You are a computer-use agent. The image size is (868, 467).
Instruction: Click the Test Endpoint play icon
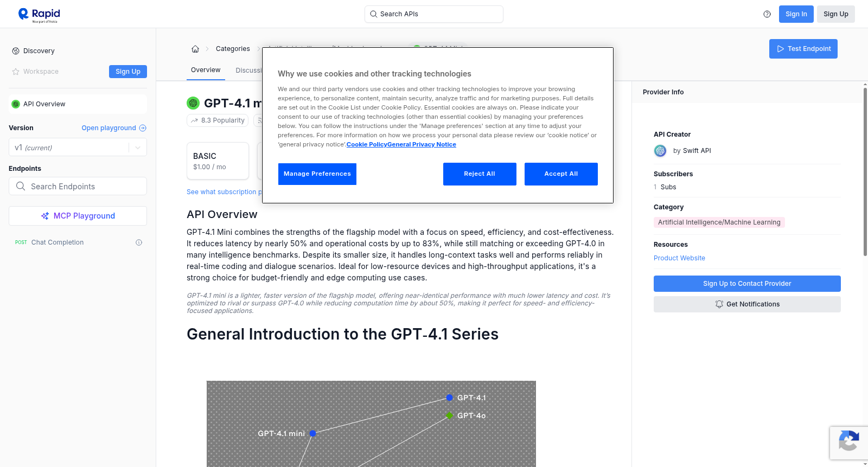click(781, 49)
